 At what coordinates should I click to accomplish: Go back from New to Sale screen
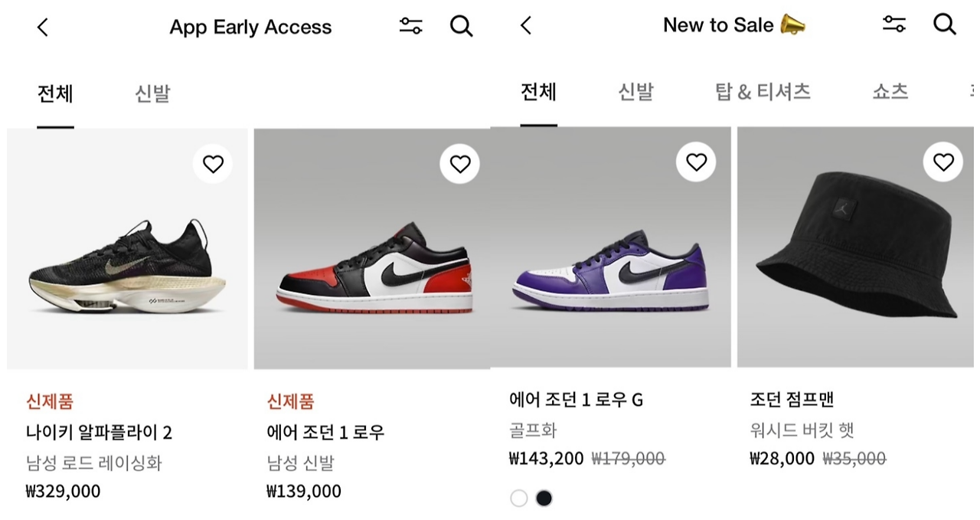pos(526,25)
